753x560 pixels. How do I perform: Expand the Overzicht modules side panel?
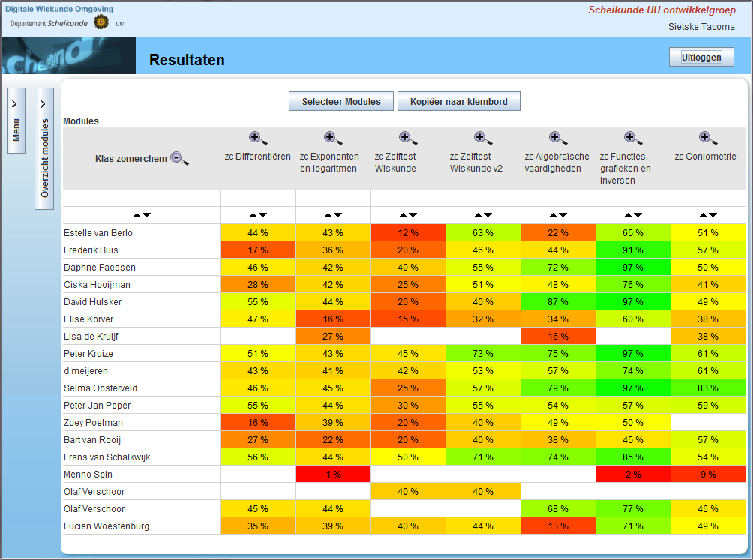(44, 148)
